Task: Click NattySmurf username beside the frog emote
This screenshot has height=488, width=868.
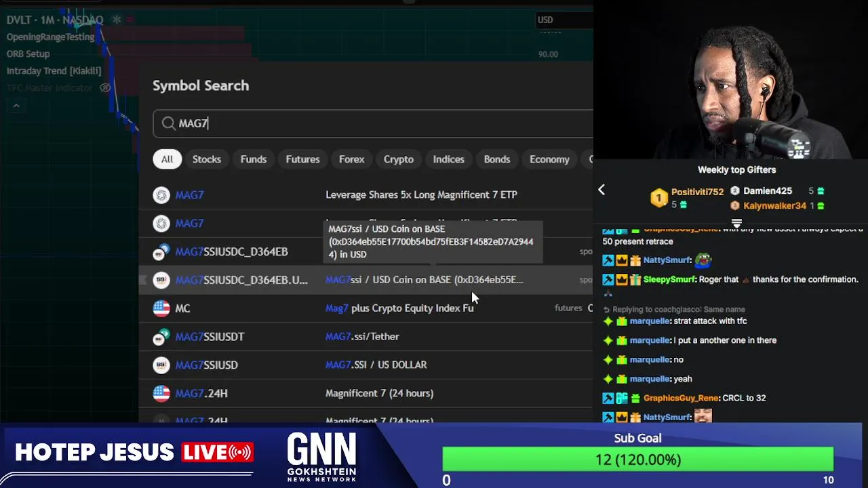Action: [667, 260]
